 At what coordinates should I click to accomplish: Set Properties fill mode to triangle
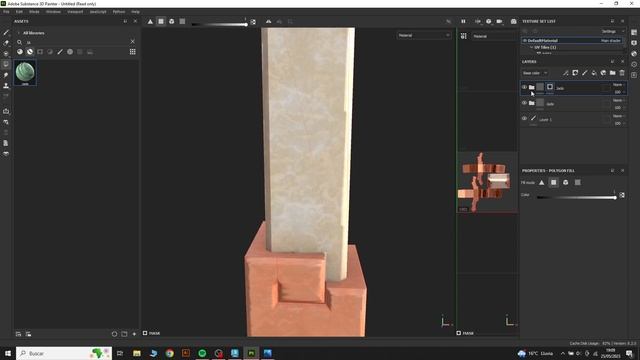tap(542, 182)
